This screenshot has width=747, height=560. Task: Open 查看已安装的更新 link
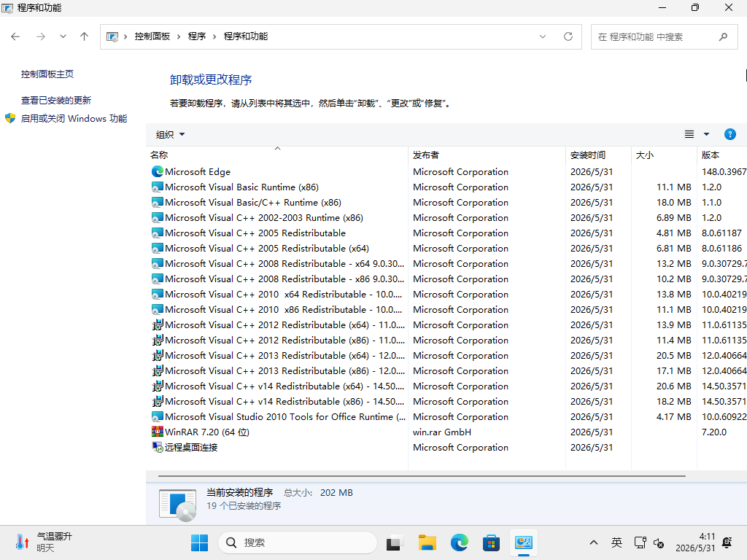click(x=56, y=101)
